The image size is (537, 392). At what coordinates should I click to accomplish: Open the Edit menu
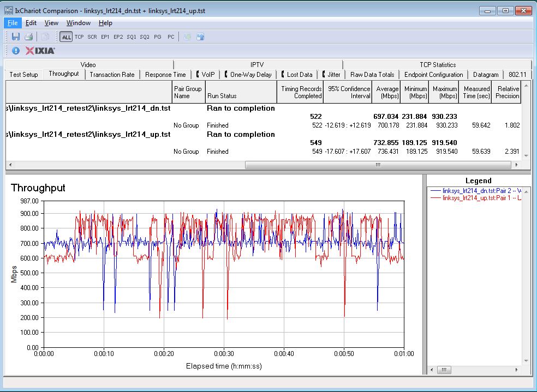[x=31, y=23]
